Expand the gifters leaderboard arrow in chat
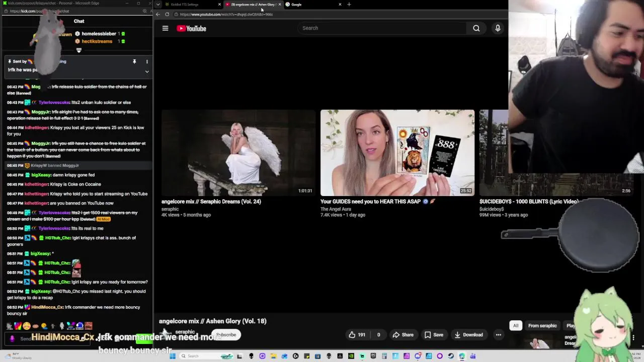This screenshot has height=362, width=644. 78,50
